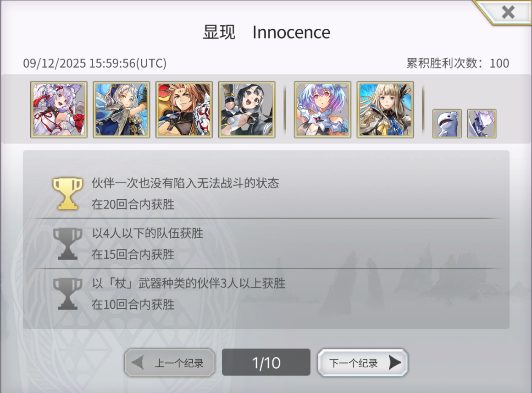
Task: Select the silver-haired blue-coat archer portrait
Action: click(122, 109)
